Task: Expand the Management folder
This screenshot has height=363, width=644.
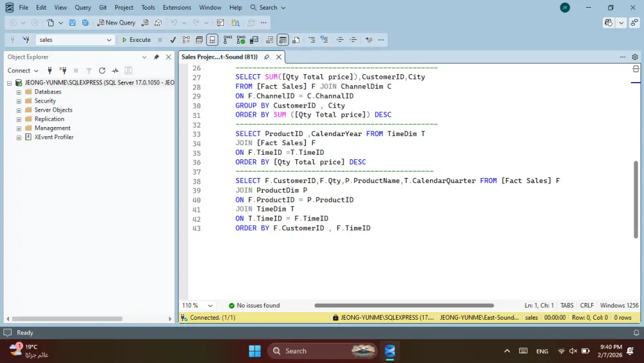Action: point(19,128)
